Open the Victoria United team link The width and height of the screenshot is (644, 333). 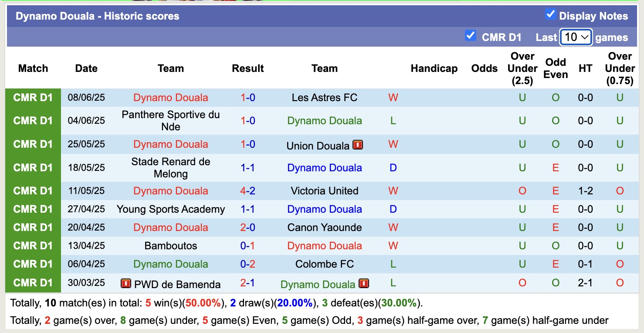click(x=324, y=191)
